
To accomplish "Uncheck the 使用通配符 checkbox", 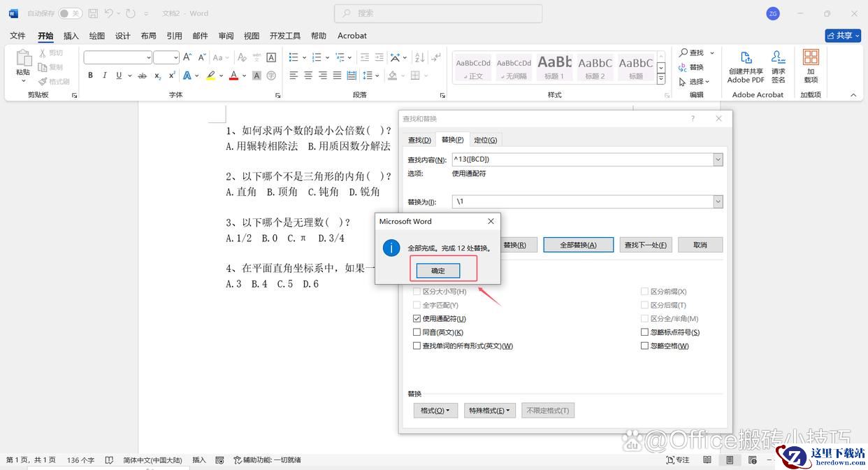I will [417, 319].
